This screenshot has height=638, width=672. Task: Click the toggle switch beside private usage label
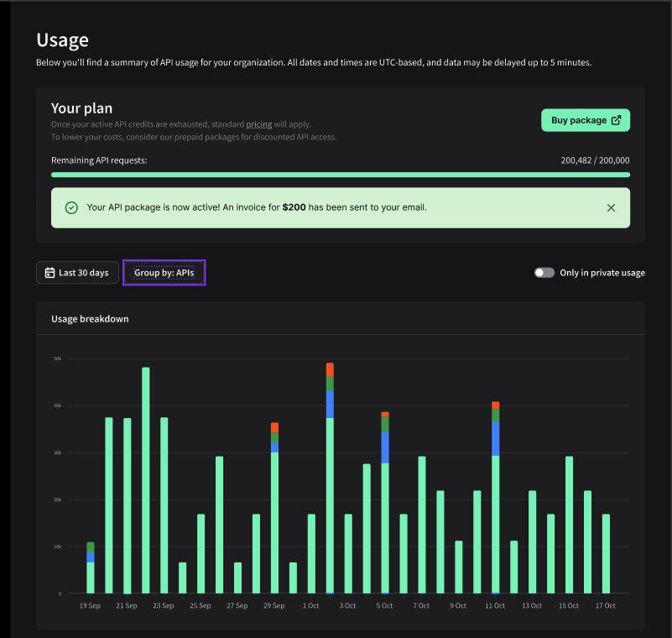pos(544,272)
